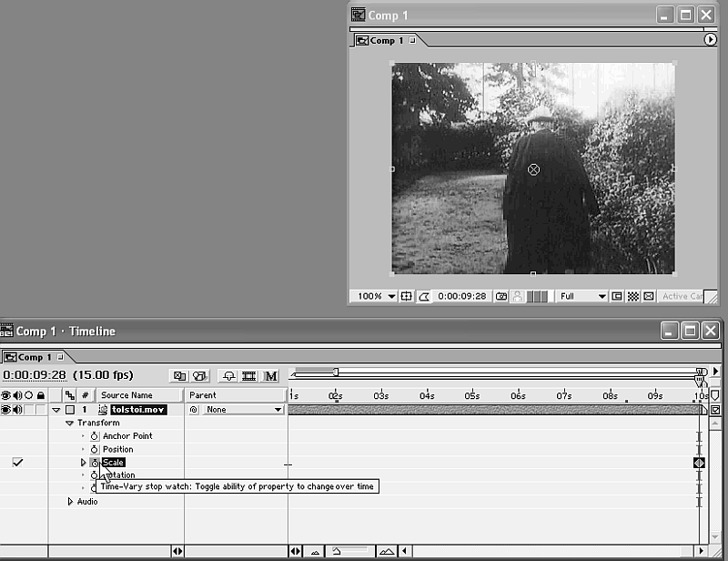728x561 pixels.
Task: Hide tolstoi.mov layer with the eye toggle
Action: point(6,410)
